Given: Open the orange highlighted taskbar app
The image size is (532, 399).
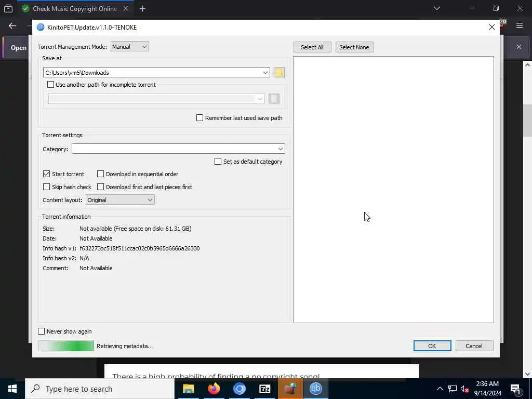Looking at the screenshot, I should pyautogui.click(x=290, y=389).
